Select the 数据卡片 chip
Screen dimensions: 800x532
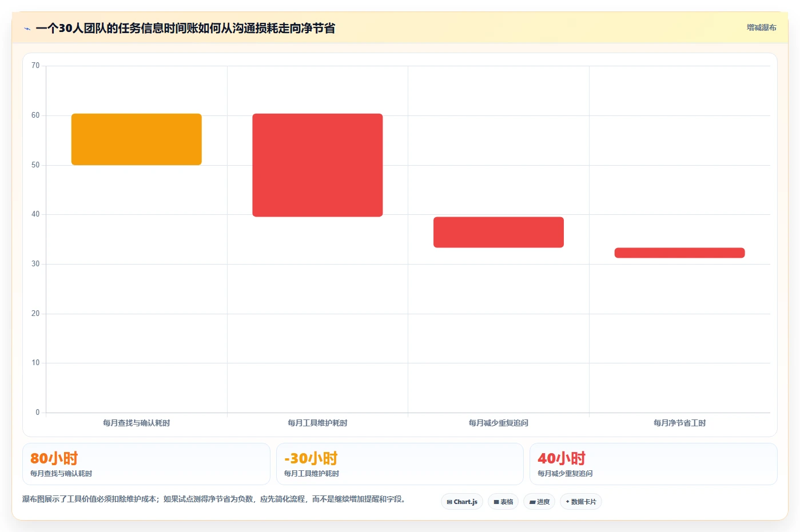(581, 502)
